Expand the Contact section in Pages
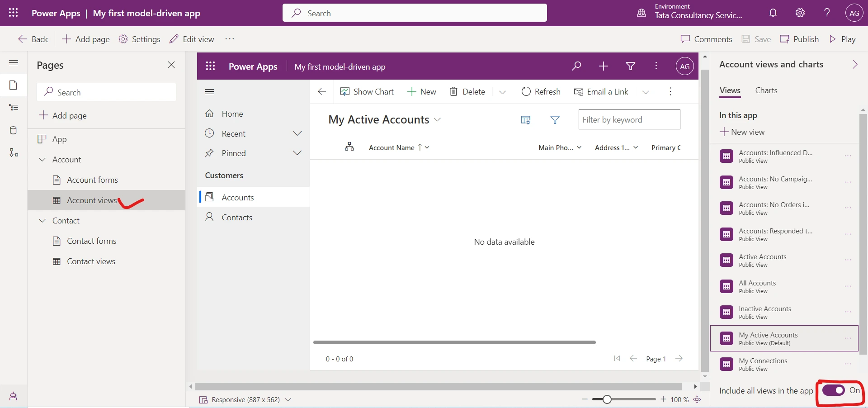The image size is (868, 408). (42, 220)
